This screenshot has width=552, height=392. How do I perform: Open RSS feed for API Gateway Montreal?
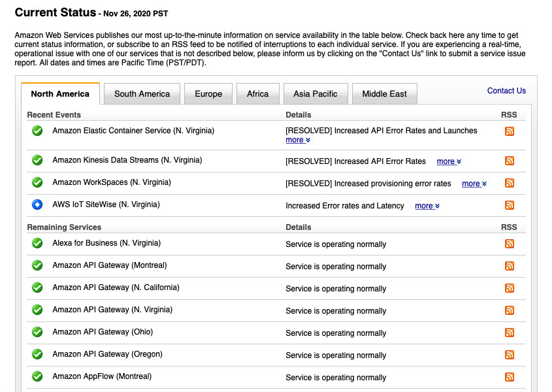(509, 266)
